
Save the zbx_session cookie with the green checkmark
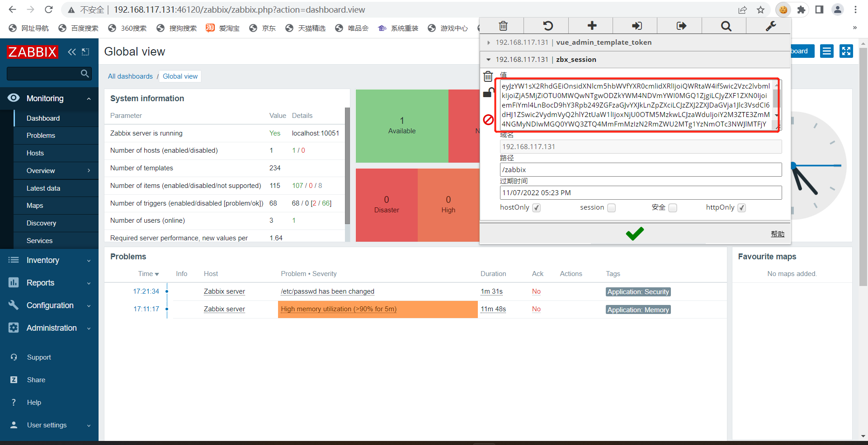pos(634,234)
